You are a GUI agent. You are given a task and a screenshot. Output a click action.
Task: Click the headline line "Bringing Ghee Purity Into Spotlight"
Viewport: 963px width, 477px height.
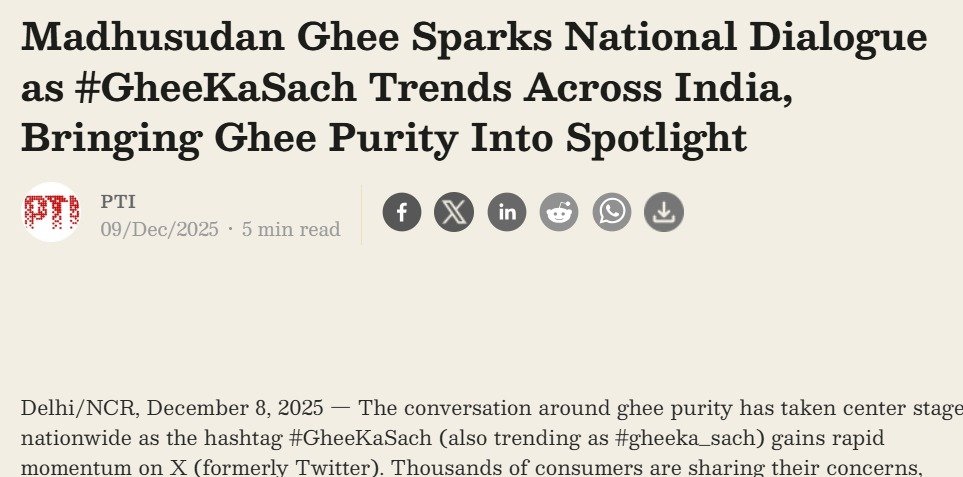tap(384, 139)
